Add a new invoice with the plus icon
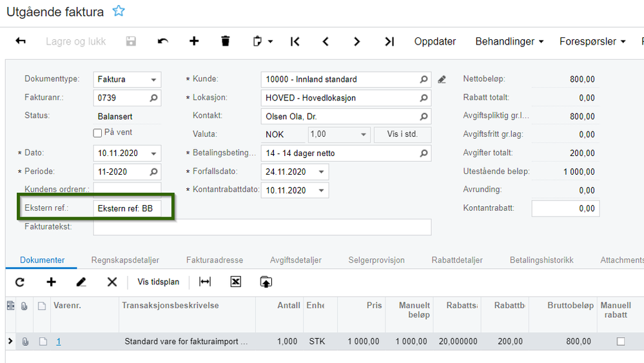644x363 pixels. 194,41
